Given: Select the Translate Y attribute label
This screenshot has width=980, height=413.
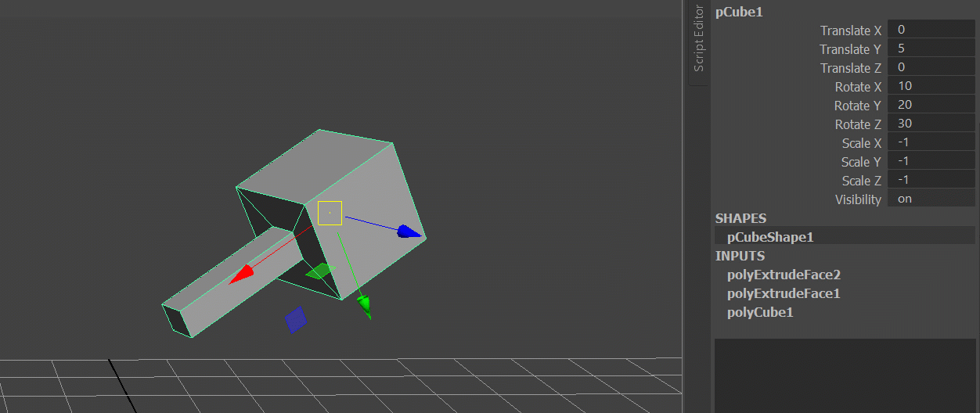Looking at the screenshot, I should coord(850,49).
